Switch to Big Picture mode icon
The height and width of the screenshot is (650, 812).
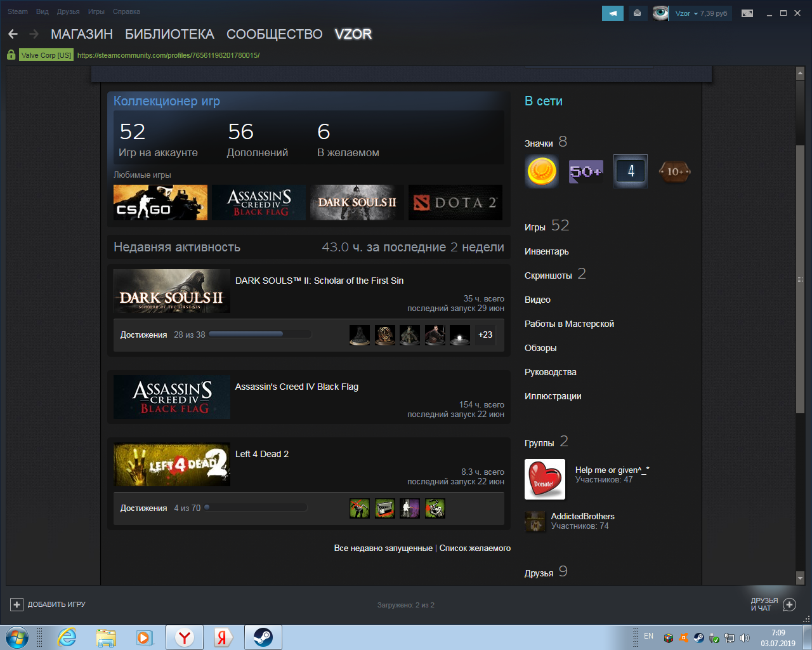[747, 13]
